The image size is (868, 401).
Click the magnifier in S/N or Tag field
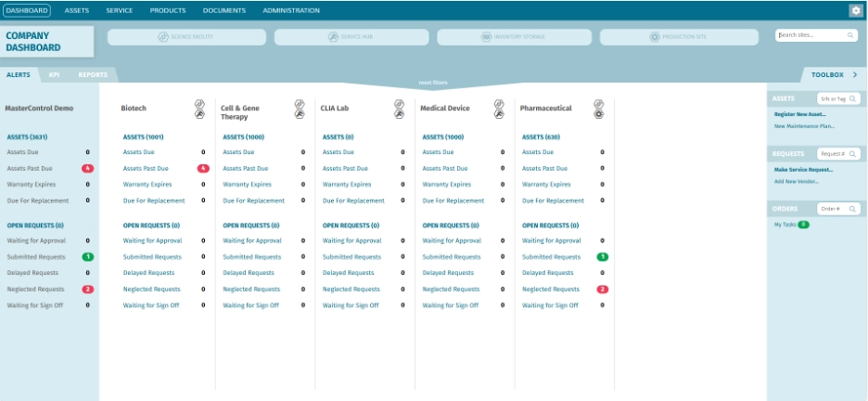[853, 98]
